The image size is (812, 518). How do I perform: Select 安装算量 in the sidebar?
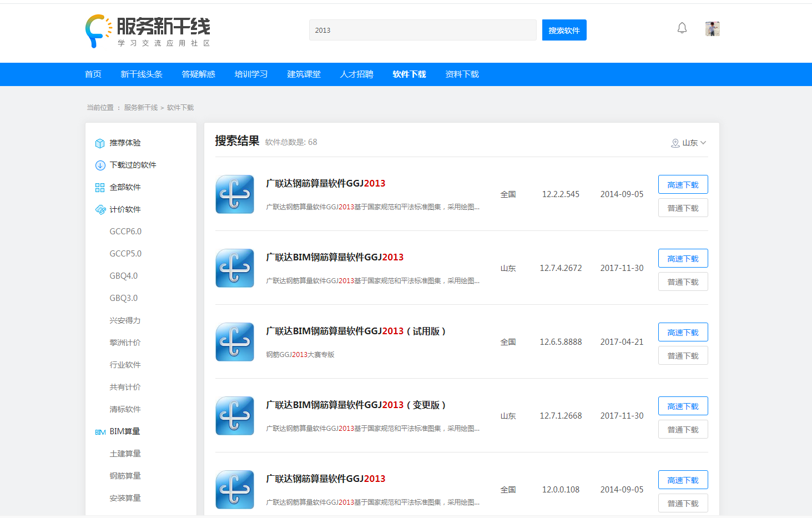(125, 498)
